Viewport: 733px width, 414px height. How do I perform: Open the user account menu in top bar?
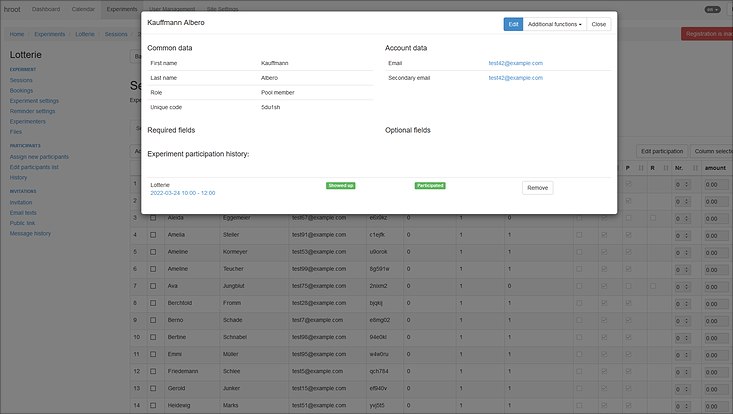[x=712, y=8]
